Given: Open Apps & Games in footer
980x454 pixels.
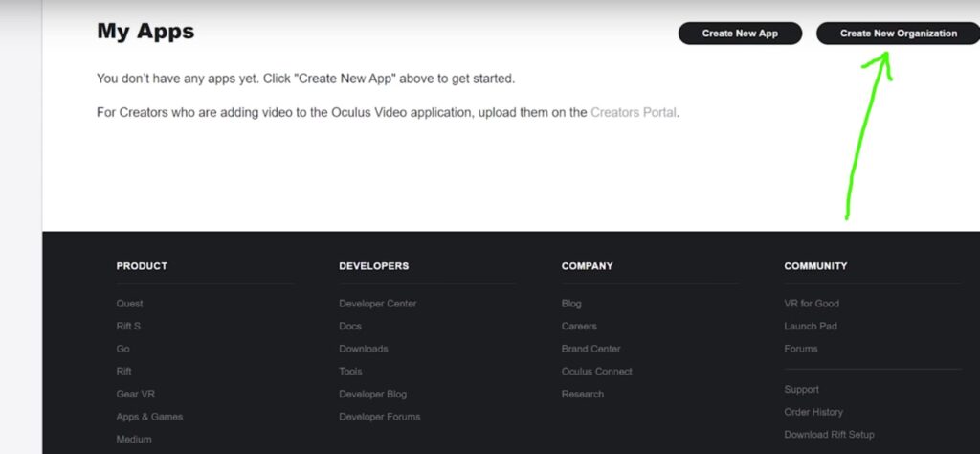Looking at the screenshot, I should coord(149,417).
